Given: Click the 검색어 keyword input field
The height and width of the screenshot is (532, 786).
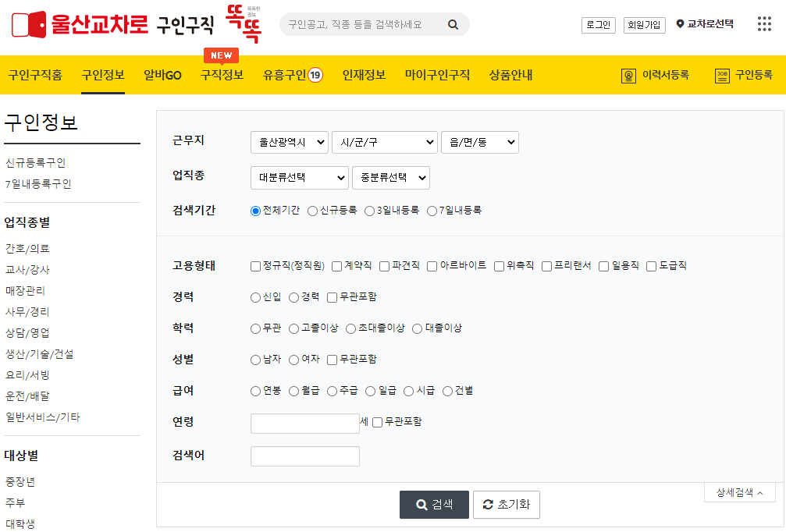Looking at the screenshot, I should coord(304,455).
